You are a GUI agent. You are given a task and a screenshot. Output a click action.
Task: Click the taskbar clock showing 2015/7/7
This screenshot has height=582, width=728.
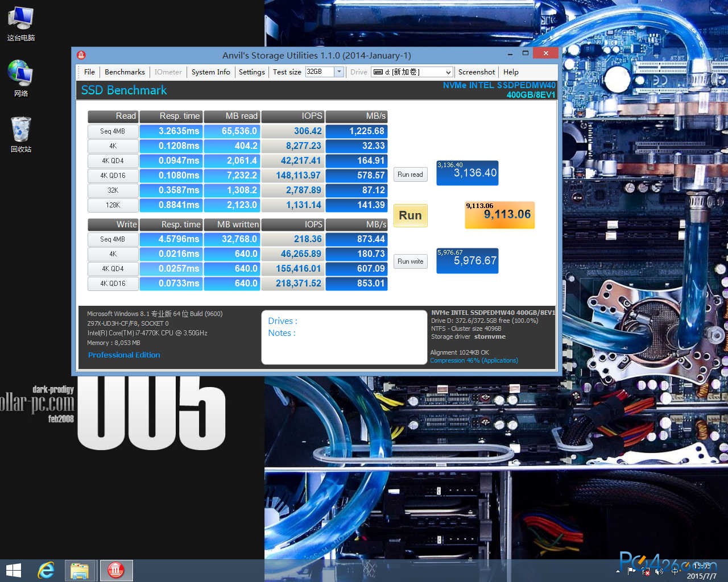point(702,571)
